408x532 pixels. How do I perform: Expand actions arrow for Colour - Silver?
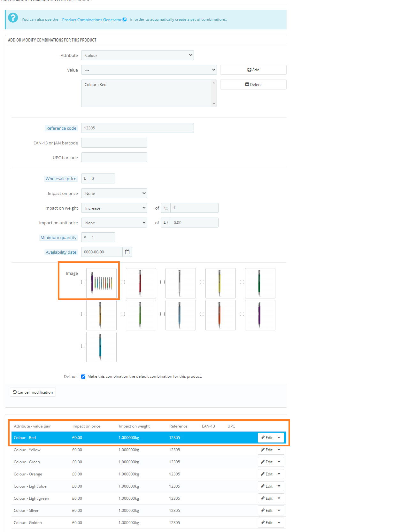279,511
